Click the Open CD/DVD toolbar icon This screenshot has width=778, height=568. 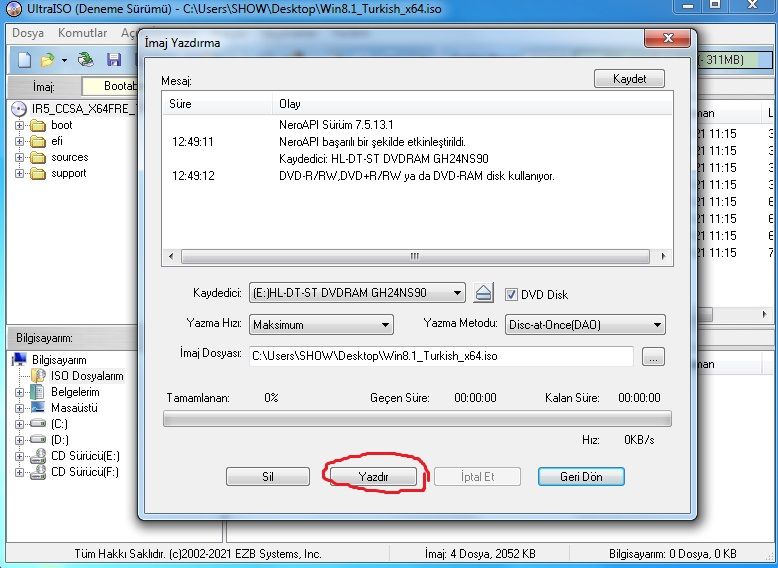pos(86,60)
